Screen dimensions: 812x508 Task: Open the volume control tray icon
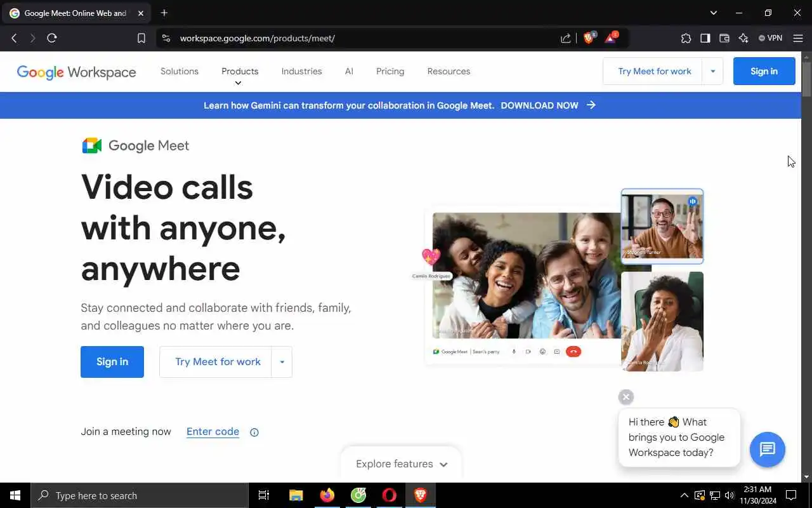(729, 495)
